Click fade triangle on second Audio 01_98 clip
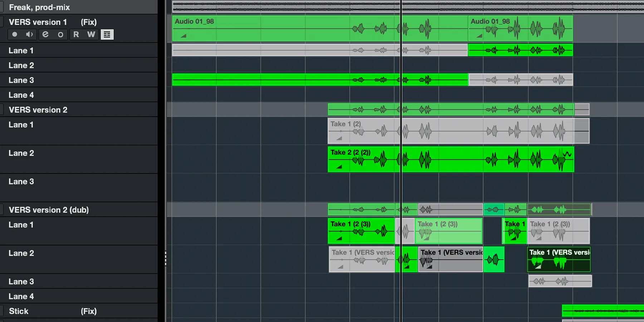 [x=479, y=35]
